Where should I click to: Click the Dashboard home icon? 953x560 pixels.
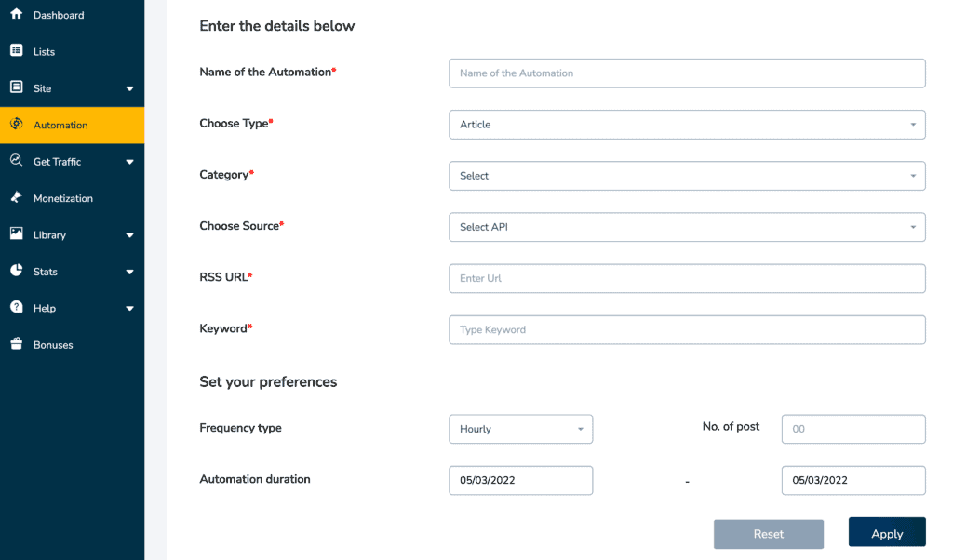pyautogui.click(x=16, y=14)
